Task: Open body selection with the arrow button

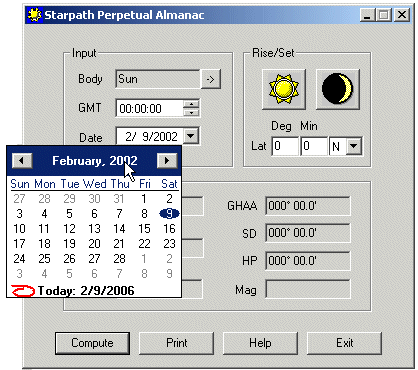Action: [211, 79]
